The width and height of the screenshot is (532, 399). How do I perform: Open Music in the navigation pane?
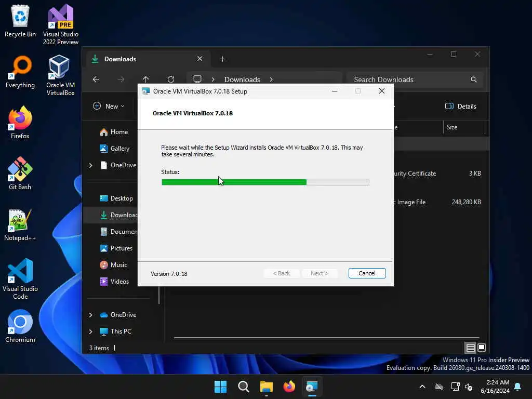(113, 265)
